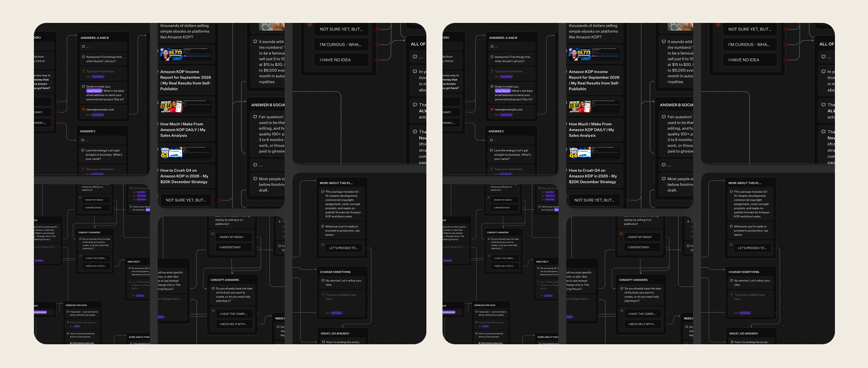Image resolution: width=868 pixels, height=368 pixels.
Task: Click 'Type your updated idea here' field in right collage
Action: click(x=751, y=304)
